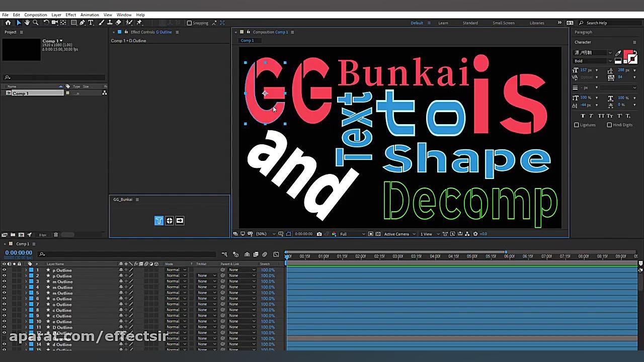Screen dimensions: 644x362
Task: Open the composition magnification ratio dropdown
Action: [x=261, y=233]
